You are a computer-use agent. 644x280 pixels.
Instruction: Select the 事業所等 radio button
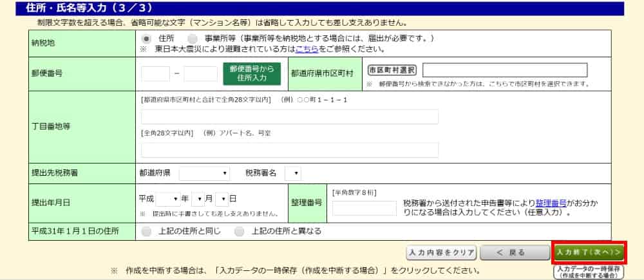[193, 39]
